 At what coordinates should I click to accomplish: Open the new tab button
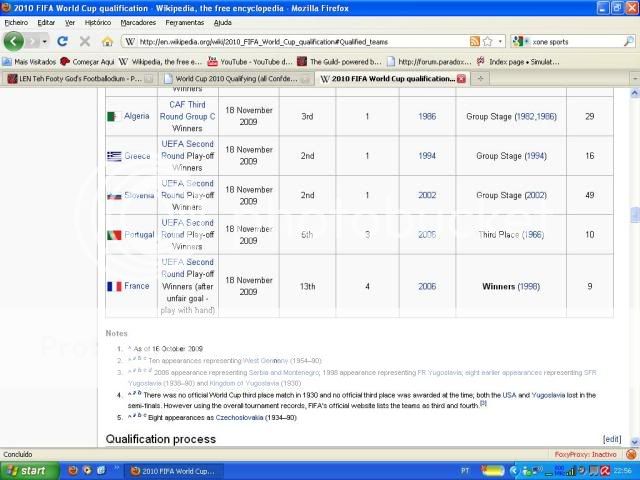pyautogui.click(x=481, y=78)
